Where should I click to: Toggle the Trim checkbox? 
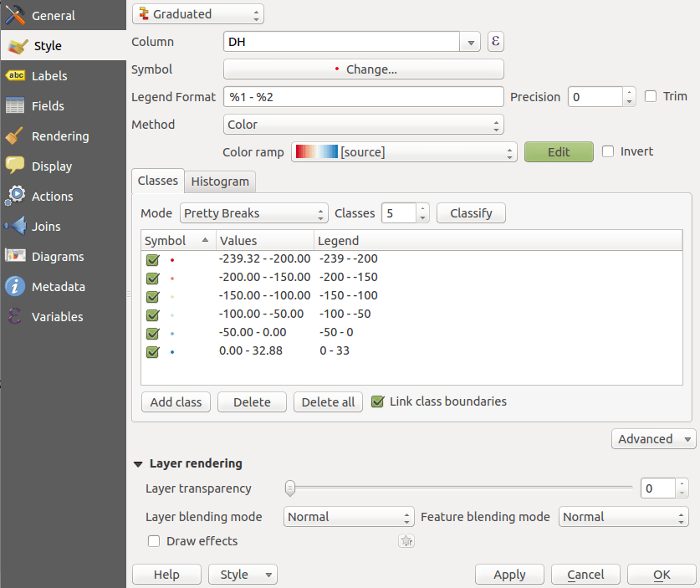click(651, 96)
